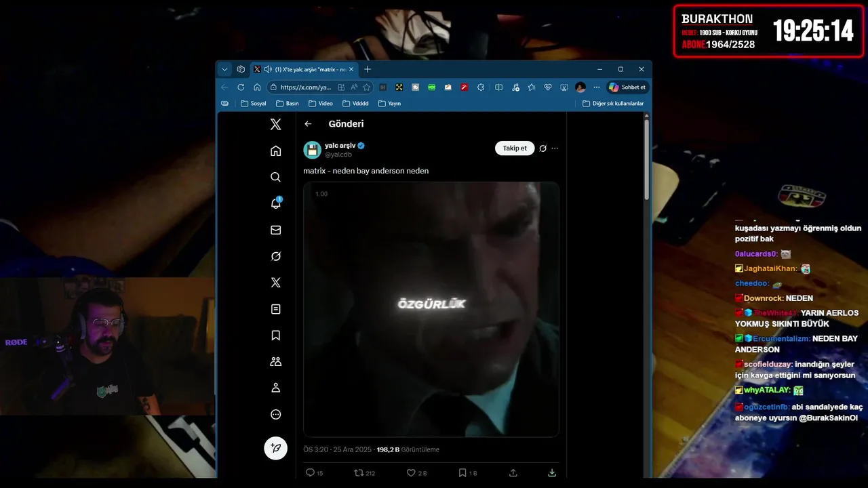Open Communities icon in sidebar

pyautogui.click(x=275, y=362)
